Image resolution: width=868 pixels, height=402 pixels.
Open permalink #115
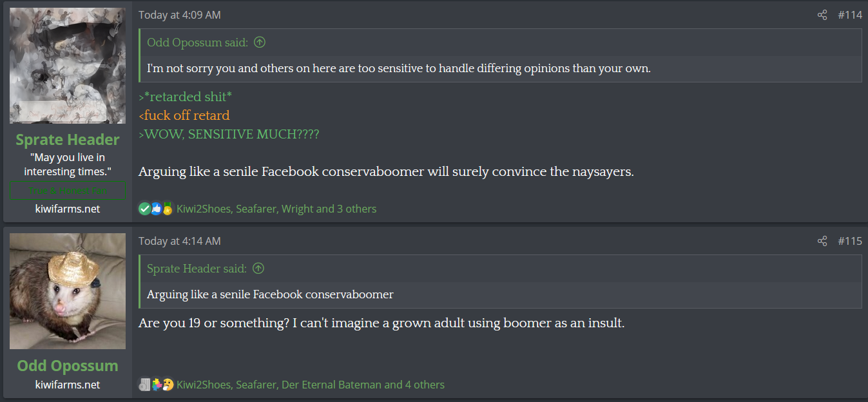(x=850, y=241)
